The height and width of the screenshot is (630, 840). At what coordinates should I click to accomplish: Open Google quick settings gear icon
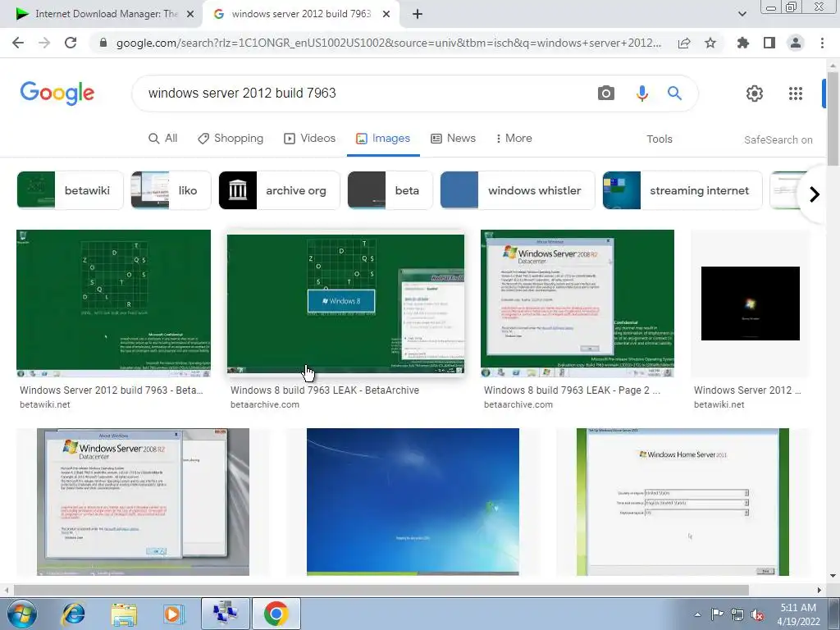tap(755, 94)
